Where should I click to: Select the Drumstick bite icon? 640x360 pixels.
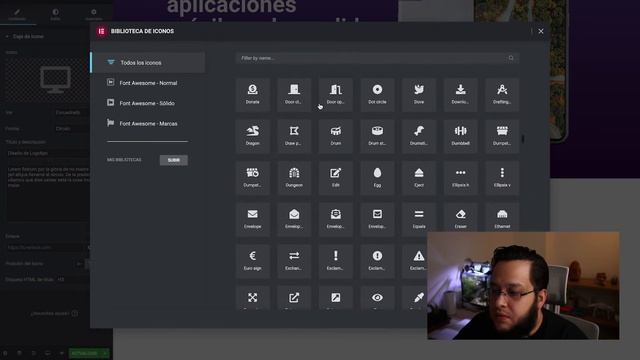pos(419,136)
